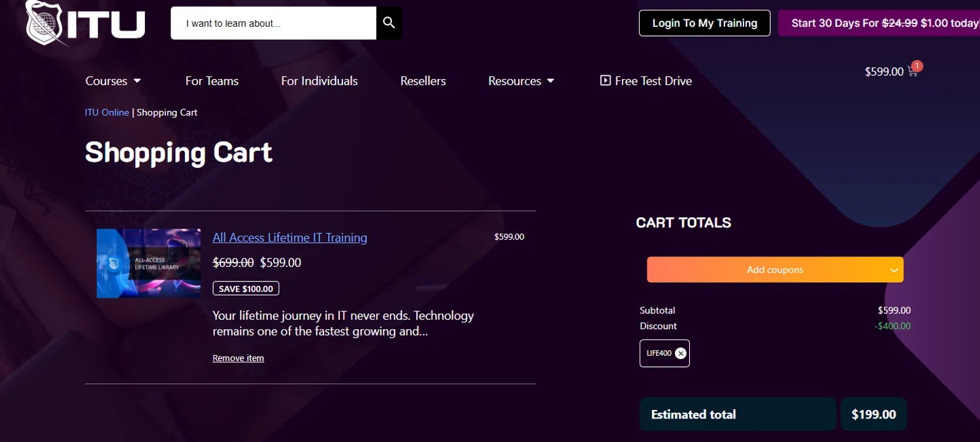Image resolution: width=980 pixels, height=442 pixels.
Task: Click the CART TOTALS heading
Action: click(683, 223)
